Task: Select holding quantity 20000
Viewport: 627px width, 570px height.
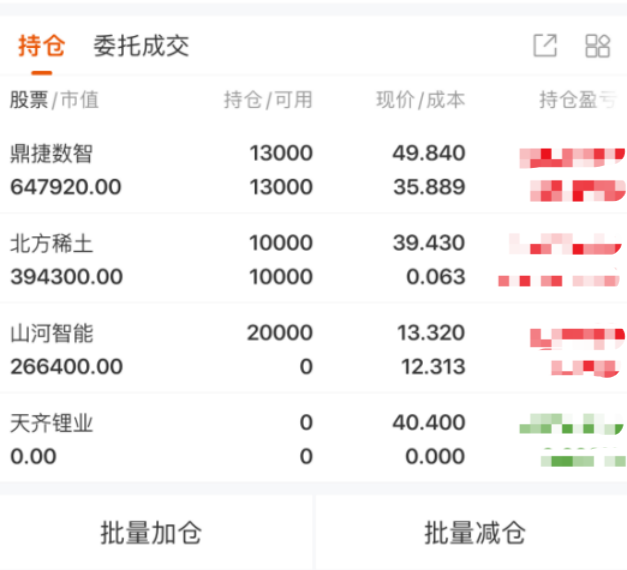Action: tap(280, 332)
